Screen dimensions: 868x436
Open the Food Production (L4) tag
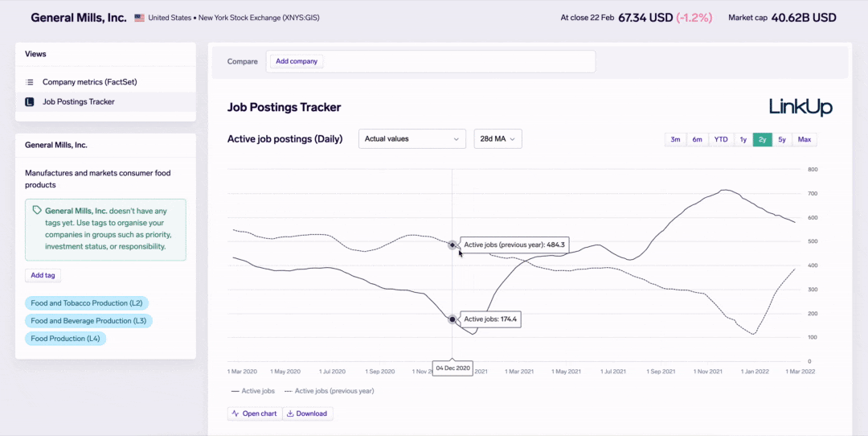tap(65, 339)
